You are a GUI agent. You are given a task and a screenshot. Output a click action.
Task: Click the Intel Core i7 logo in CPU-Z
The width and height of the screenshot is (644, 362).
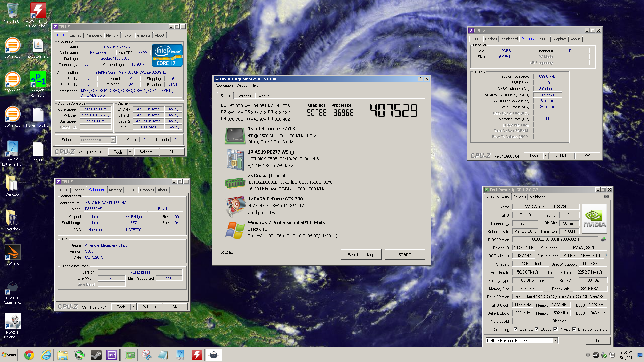pos(167,55)
